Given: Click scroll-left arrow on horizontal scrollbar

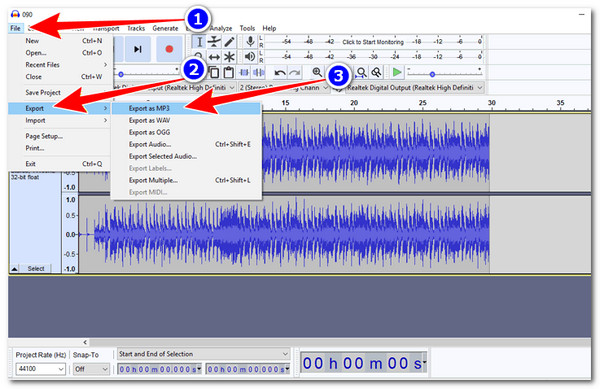Looking at the screenshot, I should [85, 342].
